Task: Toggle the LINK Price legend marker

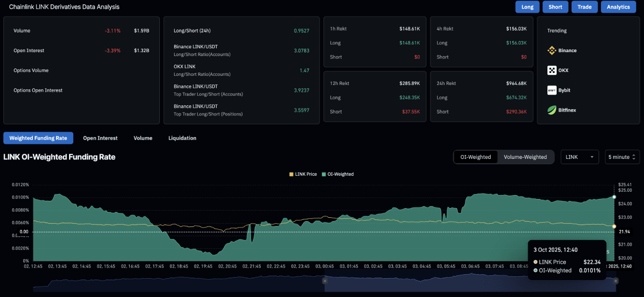Action: pos(291,174)
